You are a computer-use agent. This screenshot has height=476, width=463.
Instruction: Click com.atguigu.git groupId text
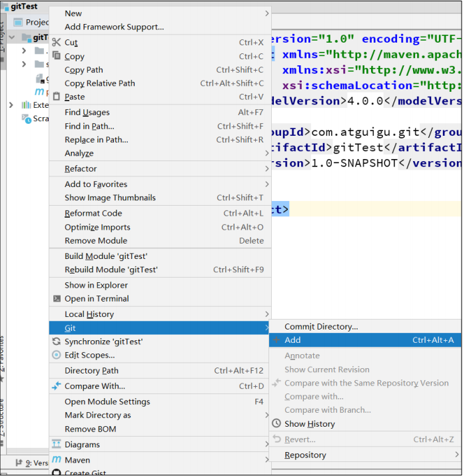[366, 132]
